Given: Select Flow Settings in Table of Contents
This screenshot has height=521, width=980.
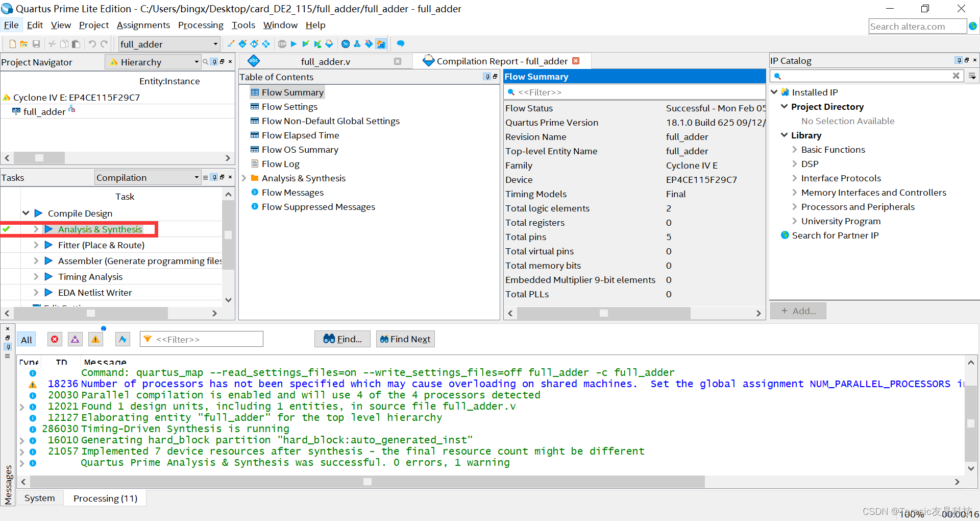Looking at the screenshot, I should click(x=289, y=107).
